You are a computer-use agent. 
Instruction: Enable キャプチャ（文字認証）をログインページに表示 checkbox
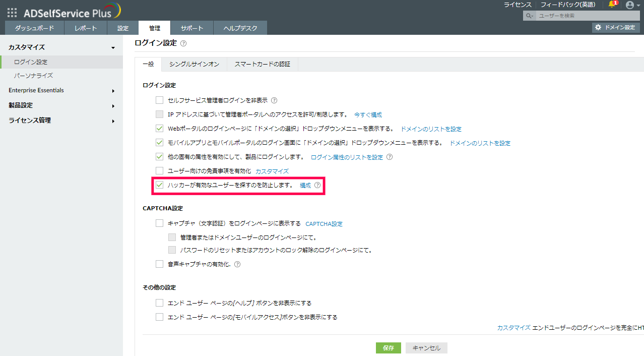(160, 223)
